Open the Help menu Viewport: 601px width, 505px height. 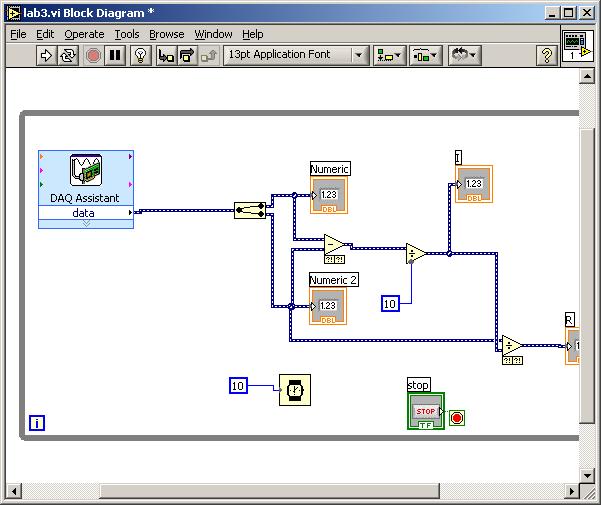[253, 34]
